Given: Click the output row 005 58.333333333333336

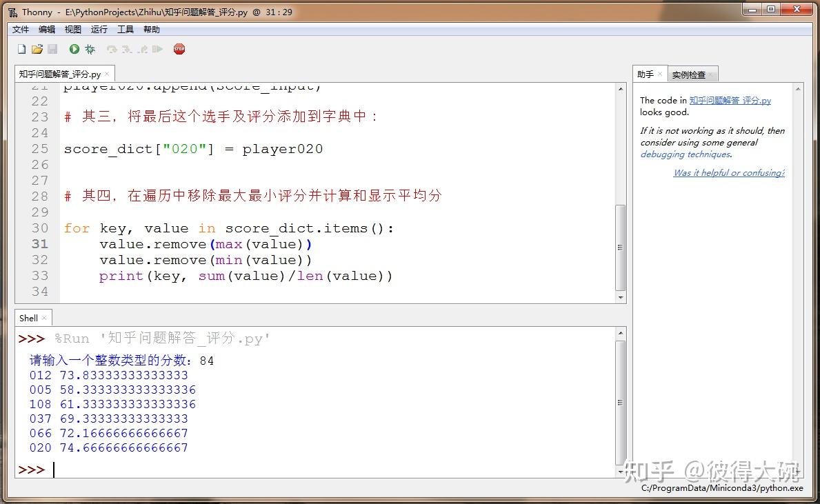Looking at the screenshot, I should tap(112, 390).
